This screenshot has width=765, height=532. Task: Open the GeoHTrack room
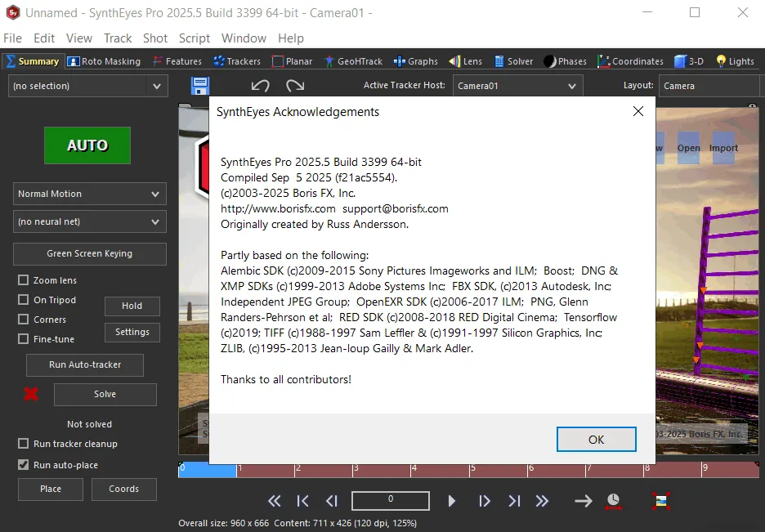pos(353,61)
